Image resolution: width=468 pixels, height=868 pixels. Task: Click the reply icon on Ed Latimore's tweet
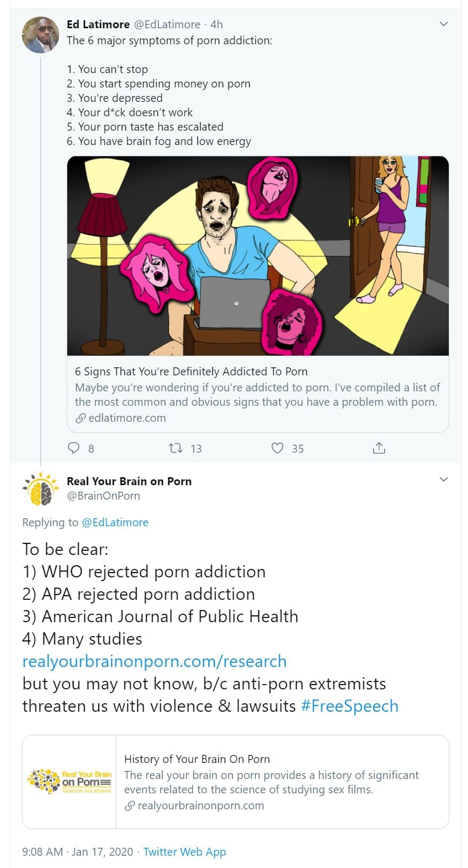pos(74,448)
